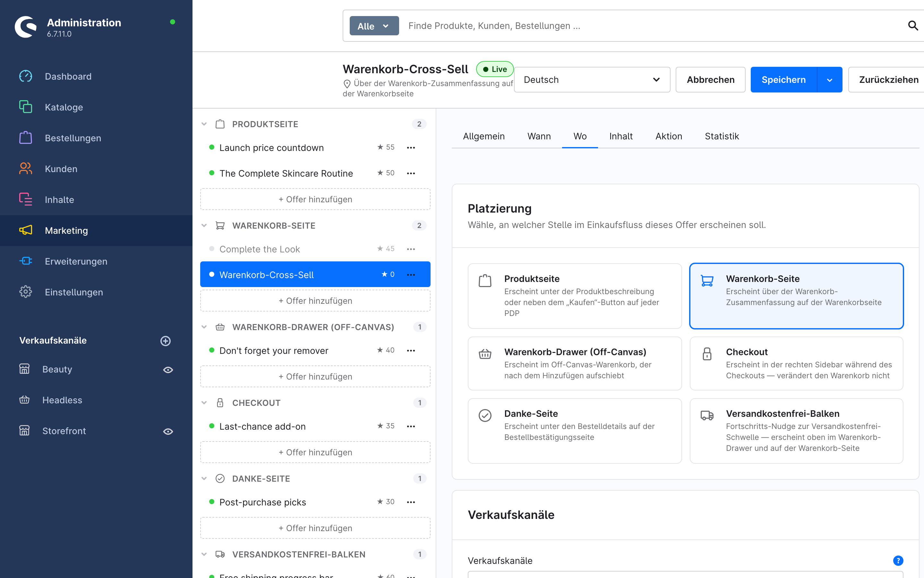Screen dimensions: 924x578
Task: Switch to the Wann tab
Action: coord(539,136)
